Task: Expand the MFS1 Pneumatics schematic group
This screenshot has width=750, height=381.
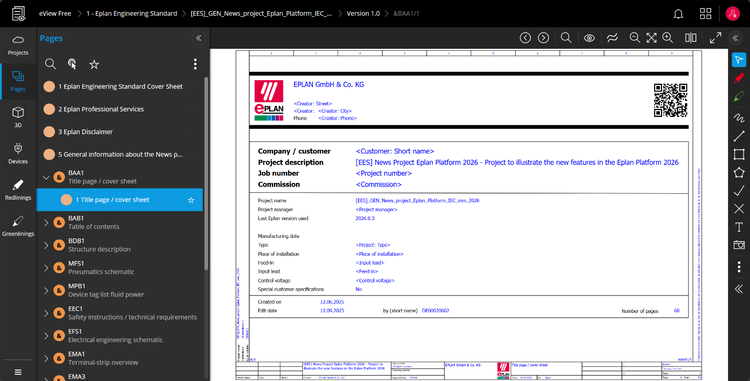Action: coord(46,268)
